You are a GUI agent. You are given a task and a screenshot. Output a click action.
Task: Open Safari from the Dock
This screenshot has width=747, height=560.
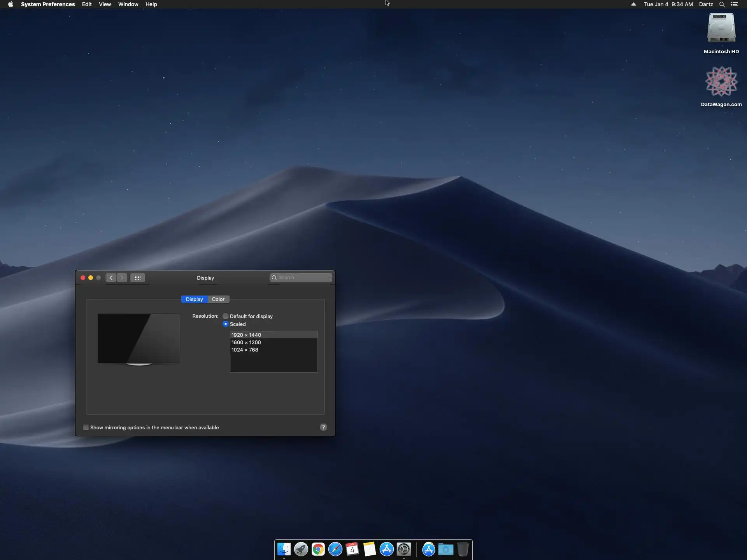335,549
